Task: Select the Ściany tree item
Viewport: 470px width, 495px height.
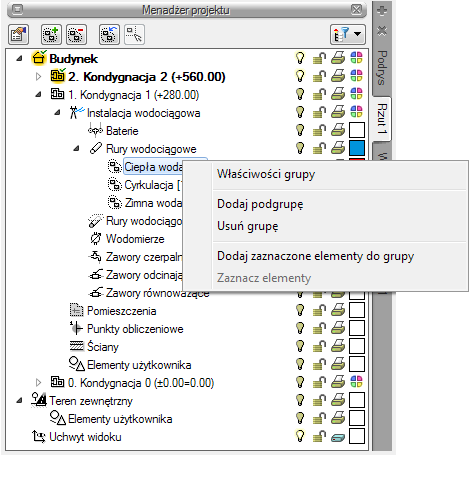Action: [x=103, y=347]
